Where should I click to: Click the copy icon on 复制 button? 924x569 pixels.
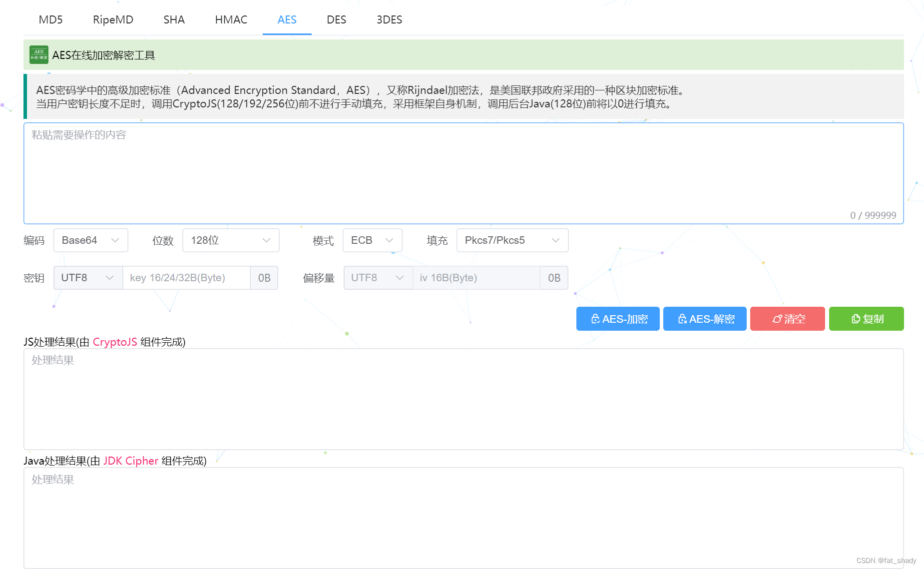pos(856,319)
